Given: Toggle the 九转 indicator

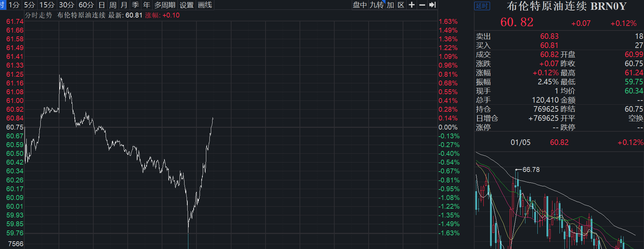Looking at the screenshot, I should point(377,5).
